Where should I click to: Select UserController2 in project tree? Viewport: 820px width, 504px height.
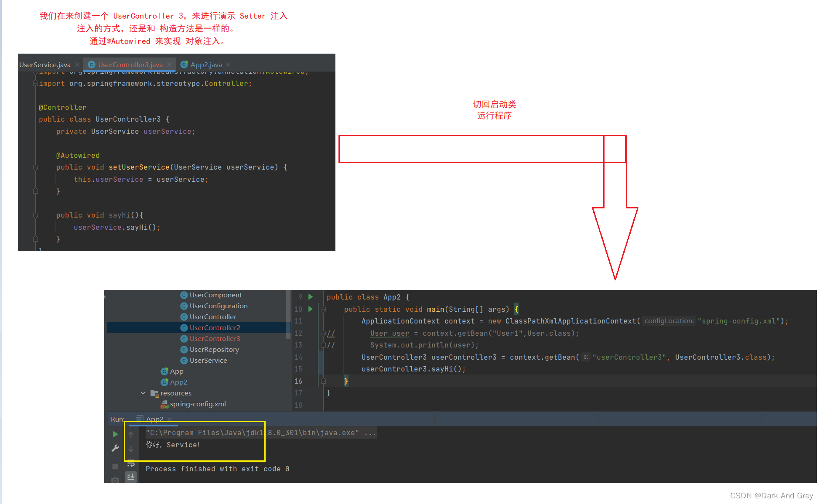pyautogui.click(x=215, y=328)
